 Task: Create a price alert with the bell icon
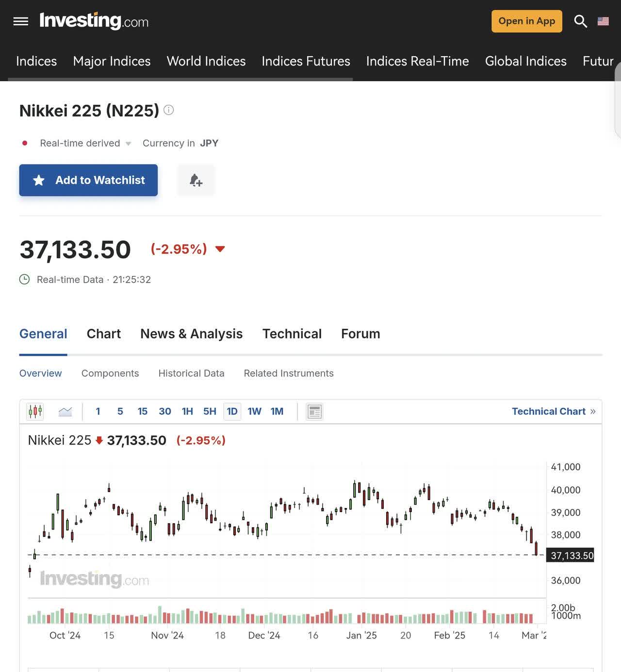tap(196, 180)
